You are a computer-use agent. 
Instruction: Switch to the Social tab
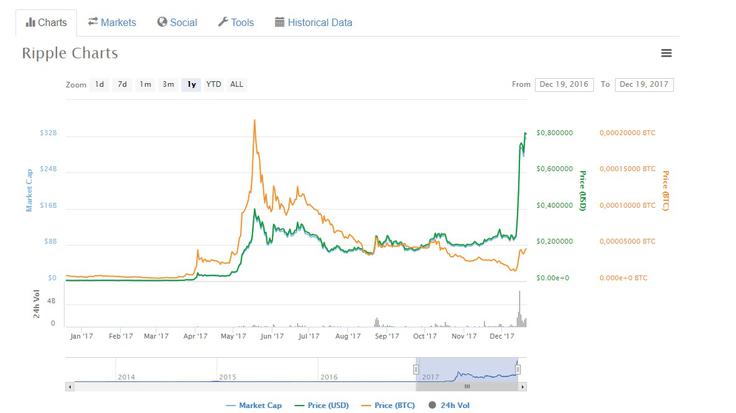tap(177, 23)
